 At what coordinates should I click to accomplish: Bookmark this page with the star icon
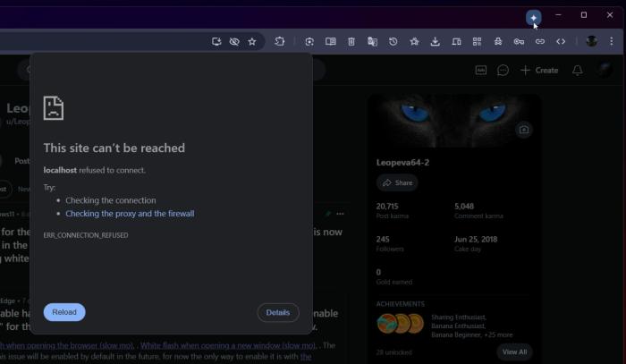point(252,41)
